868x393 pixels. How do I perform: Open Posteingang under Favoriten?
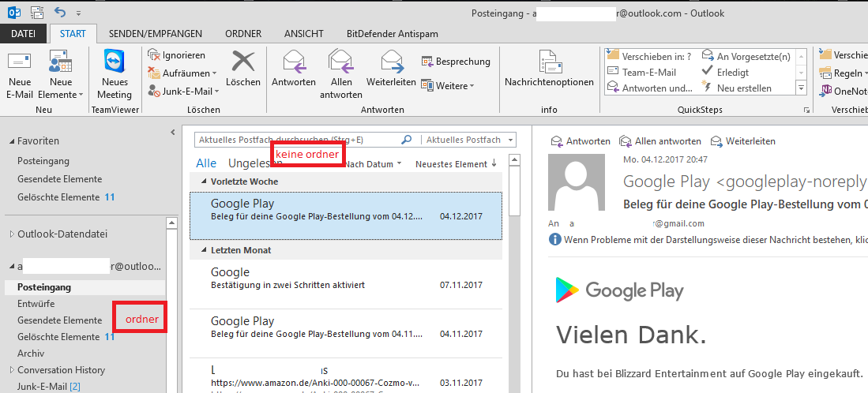coord(43,162)
